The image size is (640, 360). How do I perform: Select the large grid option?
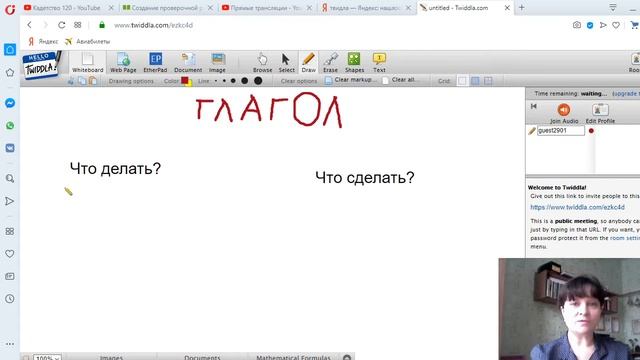(488, 81)
